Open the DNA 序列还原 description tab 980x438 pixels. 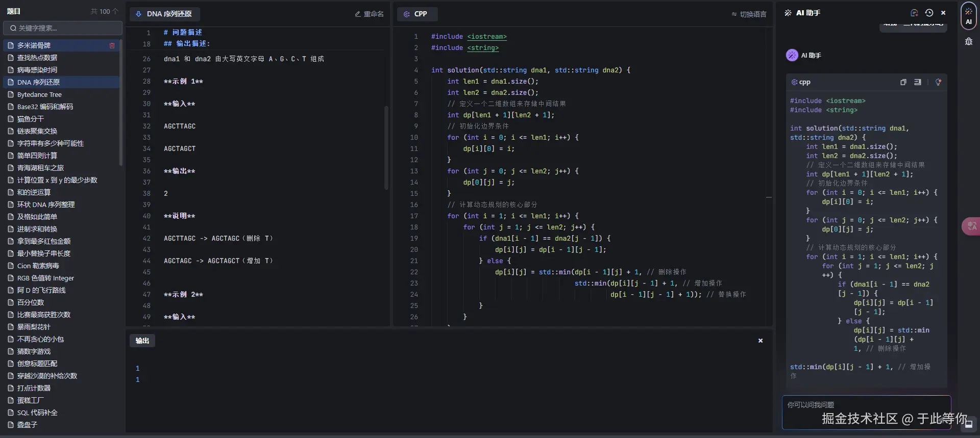[164, 14]
